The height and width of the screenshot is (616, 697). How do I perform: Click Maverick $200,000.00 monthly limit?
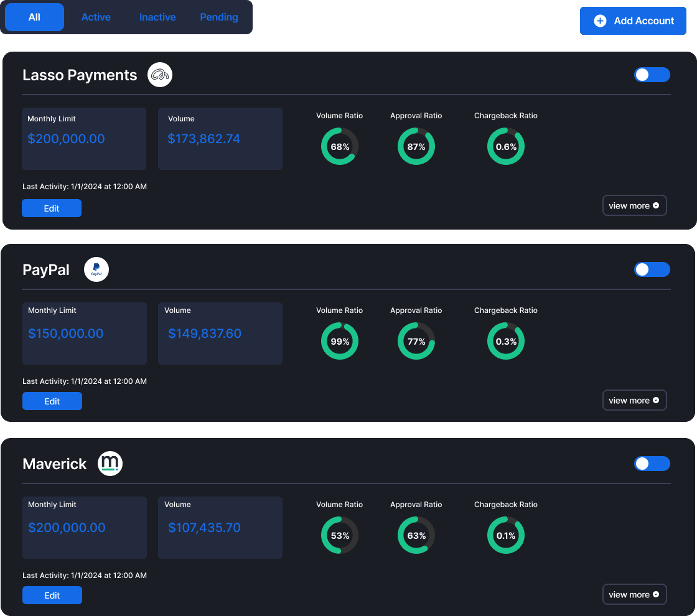point(67,528)
